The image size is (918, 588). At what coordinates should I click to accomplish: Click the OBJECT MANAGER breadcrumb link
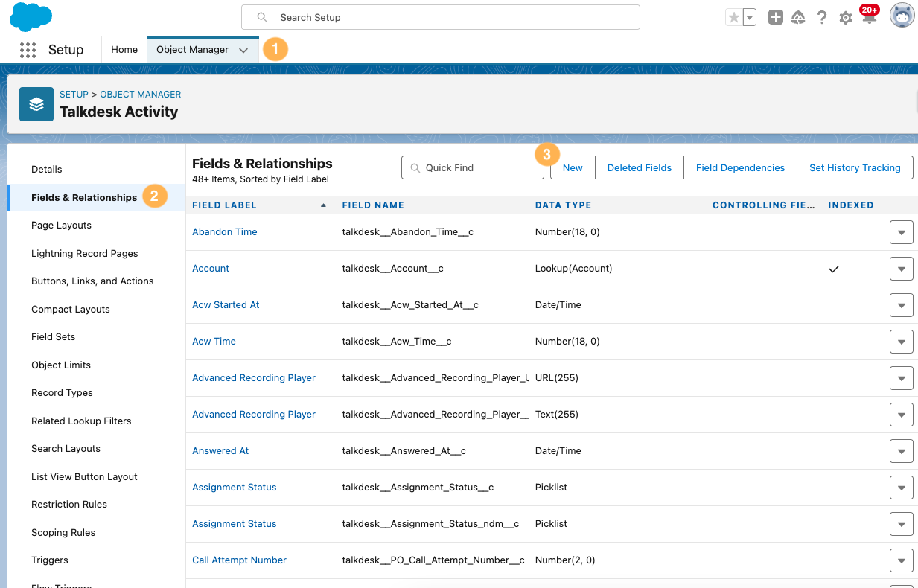(141, 95)
